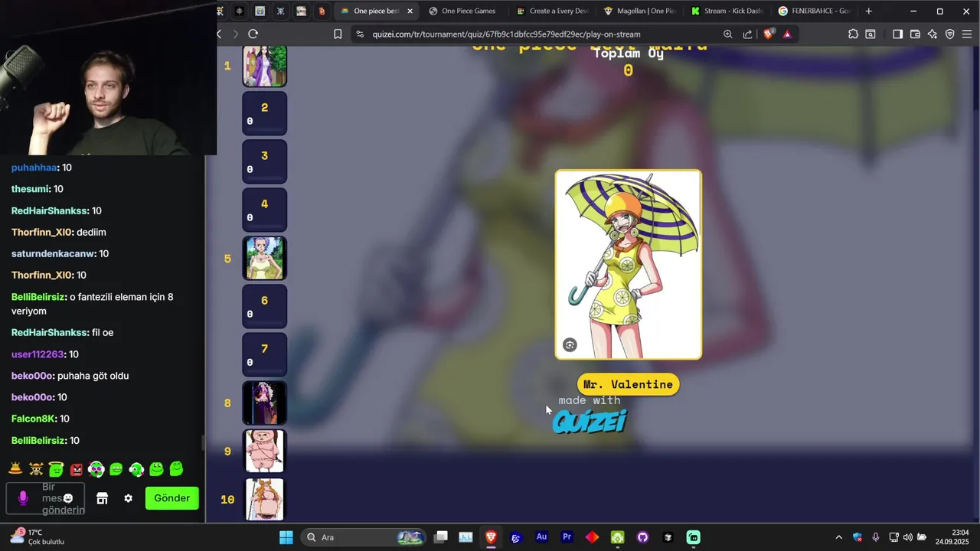Open weather widget showing 17°C
The image size is (980, 551).
pyautogui.click(x=35, y=536)
